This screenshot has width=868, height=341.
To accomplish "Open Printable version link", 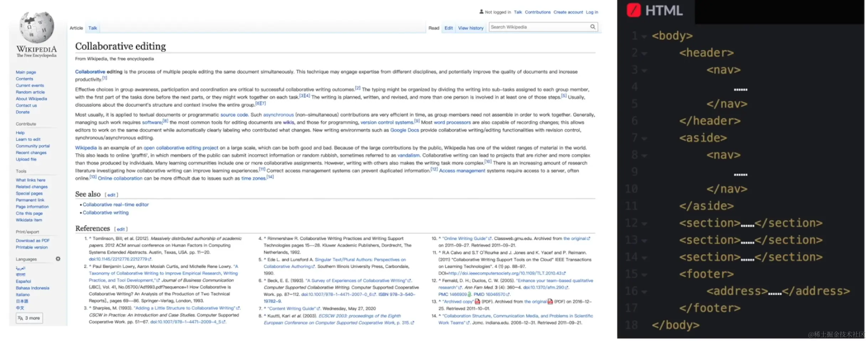I will tap(32, 247).
